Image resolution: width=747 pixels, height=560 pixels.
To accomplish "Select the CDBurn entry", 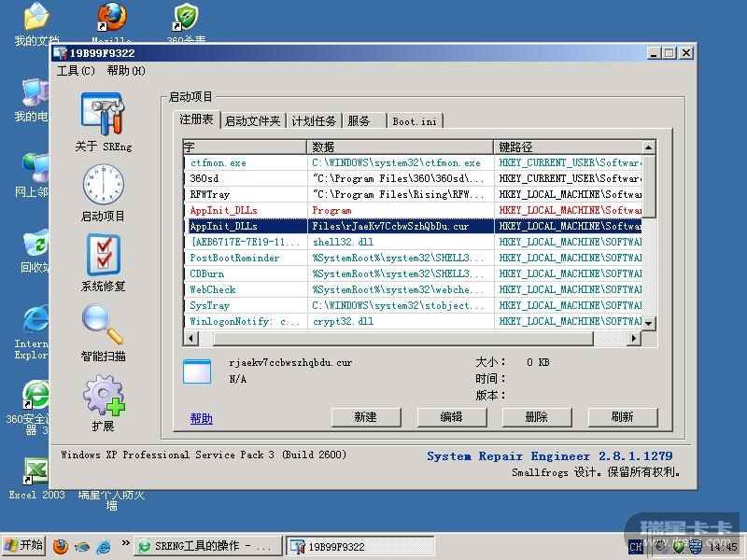I will point(413,273).
